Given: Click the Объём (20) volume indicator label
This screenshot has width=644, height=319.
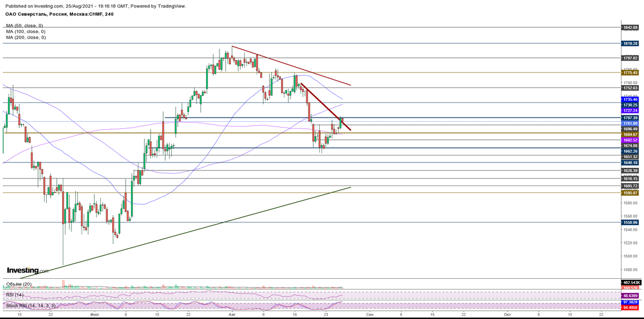Looking at the screenshot, I should coord(18,284).
